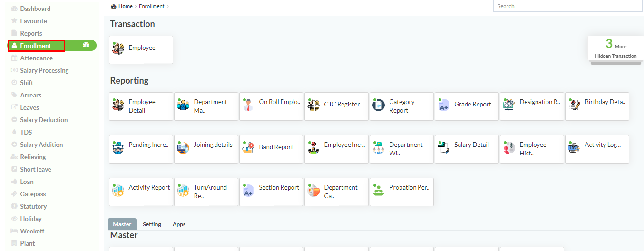The height and width of the screenshot is (251, 644).
Task: Open Short leave in the sidebar
Action: pos(36,169)
